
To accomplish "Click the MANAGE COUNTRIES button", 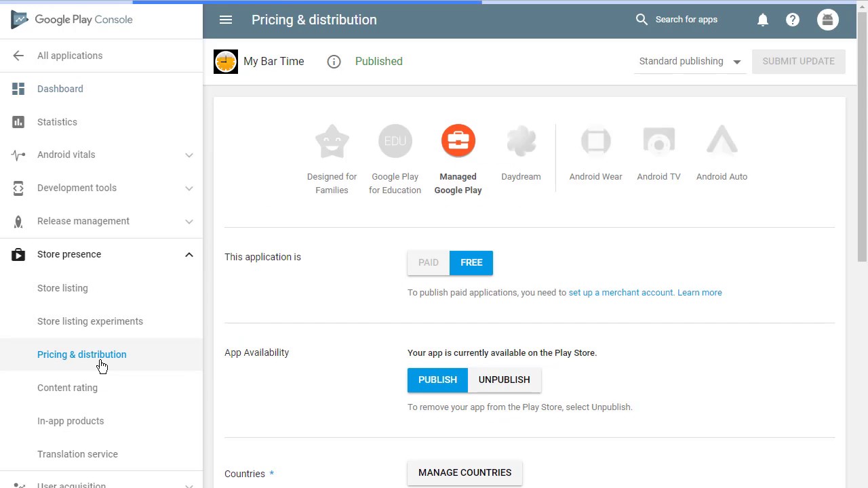I will [465, 472].
